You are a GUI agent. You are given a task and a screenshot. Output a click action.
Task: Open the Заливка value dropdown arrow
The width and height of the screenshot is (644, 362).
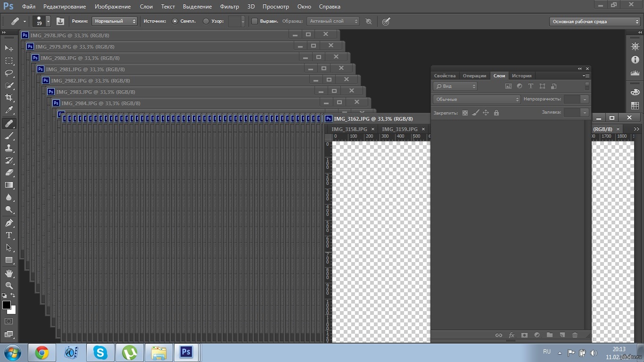(585, 113)
